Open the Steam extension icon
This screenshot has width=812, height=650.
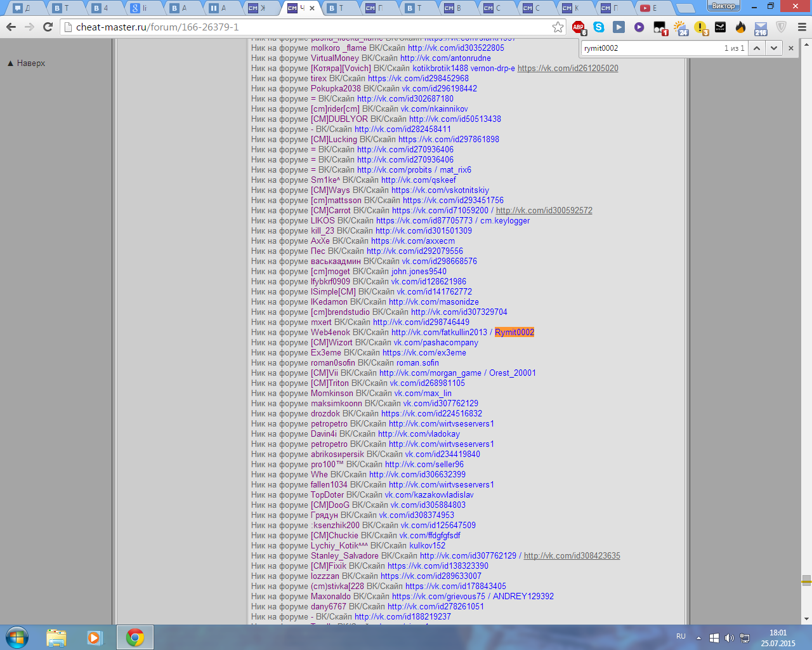(x=721, y=27)
